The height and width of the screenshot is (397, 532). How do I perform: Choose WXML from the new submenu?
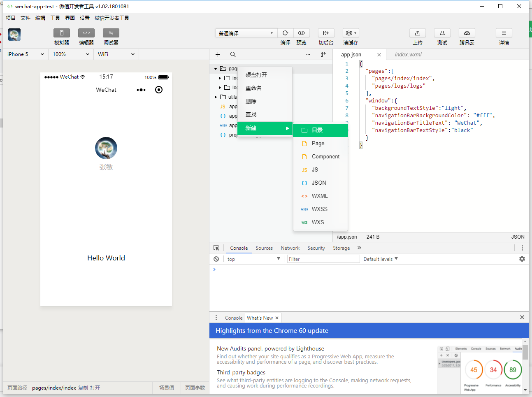coord(321,196)
